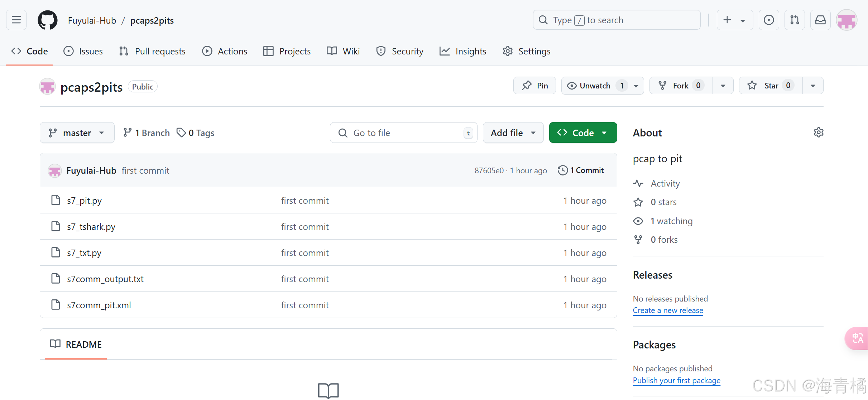The height and width of the screenshot is (400, 868).
Task: Click Publish your first package link
Action: (x=676, y=380)
